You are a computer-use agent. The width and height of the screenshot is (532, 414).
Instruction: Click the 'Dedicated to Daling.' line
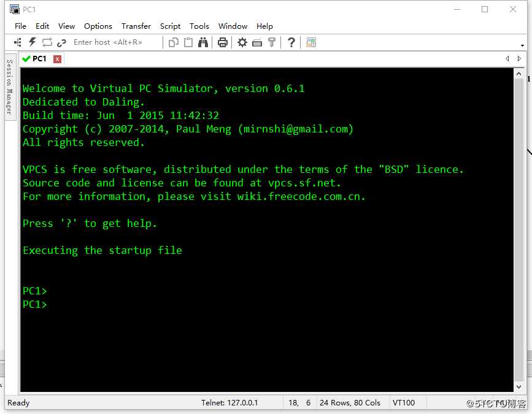(x=83, y=102)
